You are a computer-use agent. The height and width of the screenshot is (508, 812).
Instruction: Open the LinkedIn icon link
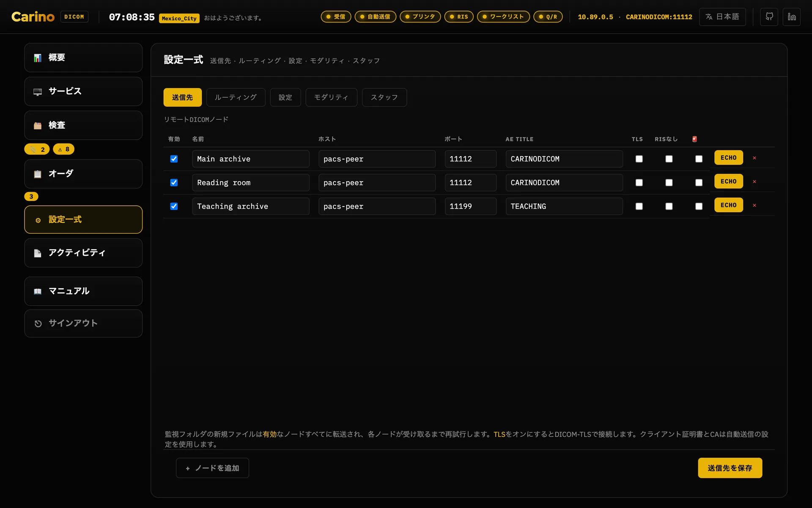pyautogui.click(x=792, y=17)
